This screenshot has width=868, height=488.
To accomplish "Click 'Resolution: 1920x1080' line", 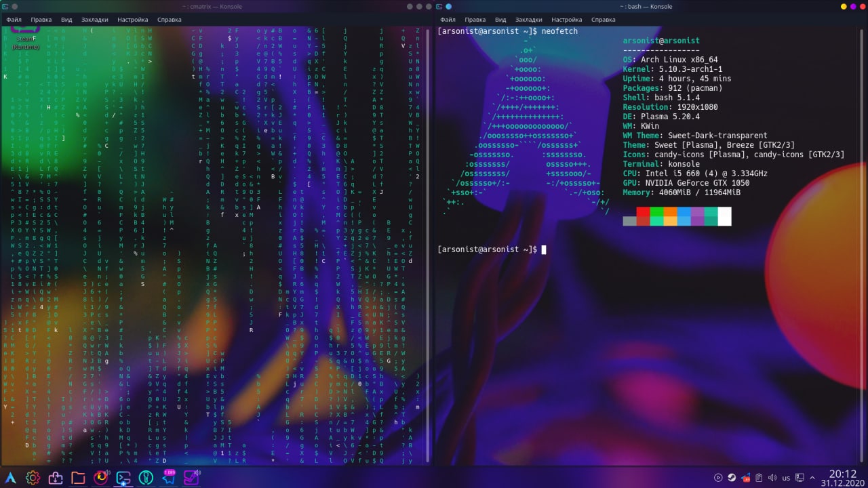I will click(670, 107).
